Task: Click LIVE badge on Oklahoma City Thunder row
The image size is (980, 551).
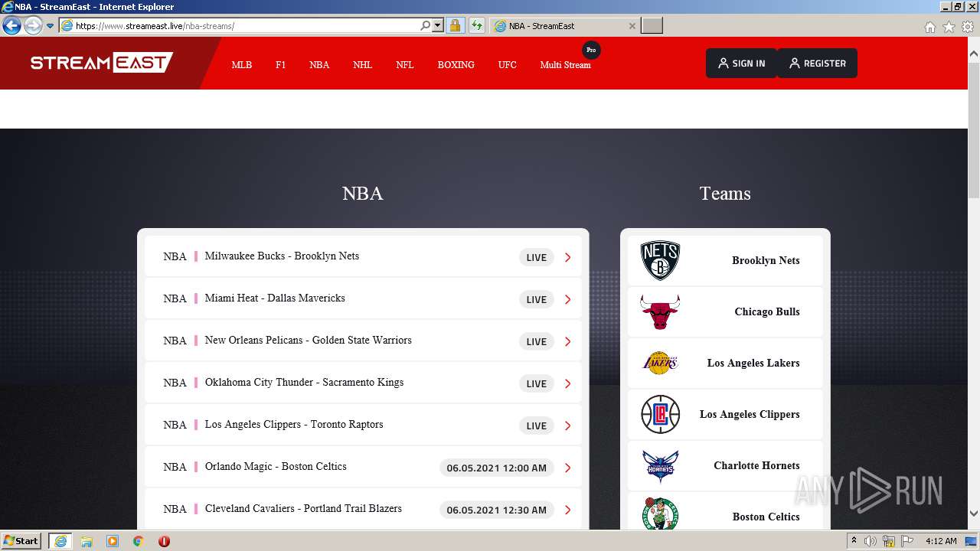Action: pyautogui.click(x=537, y=383)
